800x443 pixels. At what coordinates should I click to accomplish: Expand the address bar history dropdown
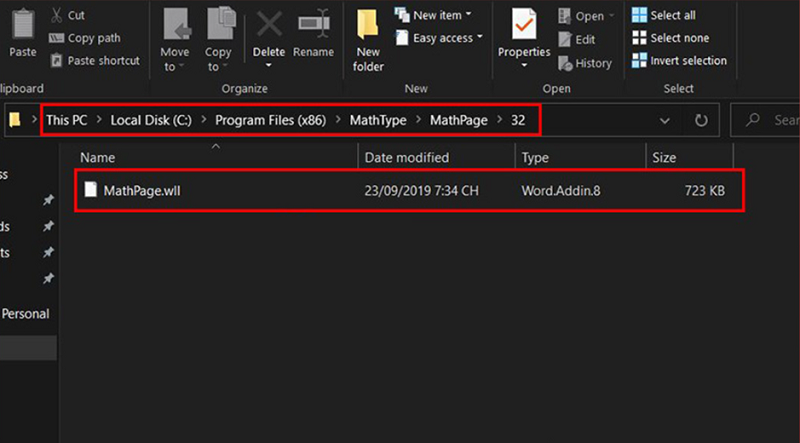(x=666, y=120)
